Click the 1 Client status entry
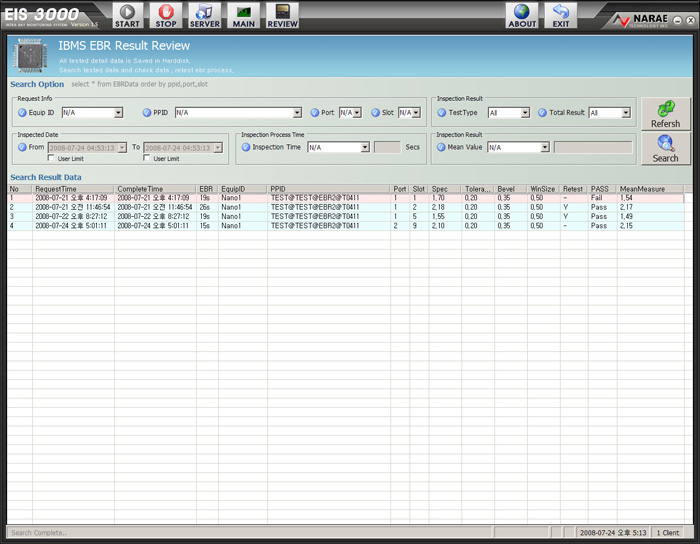Image resolution: width=700 pixels, height=544 pixels. pos(668,532)
